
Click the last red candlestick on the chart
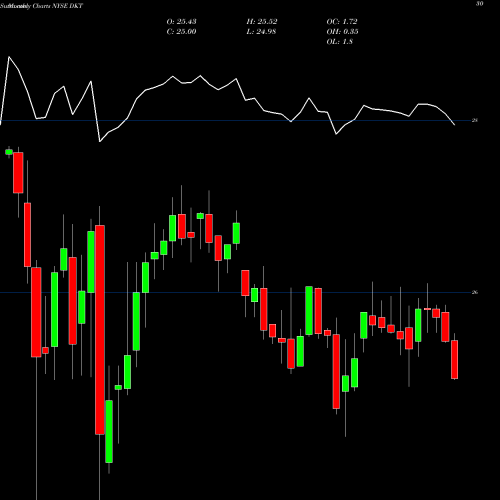pyautogui.click(x=454, y=359)
